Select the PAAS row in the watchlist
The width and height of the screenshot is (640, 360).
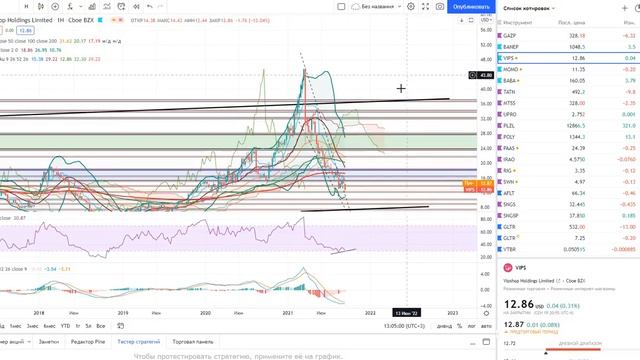point(568,148)
